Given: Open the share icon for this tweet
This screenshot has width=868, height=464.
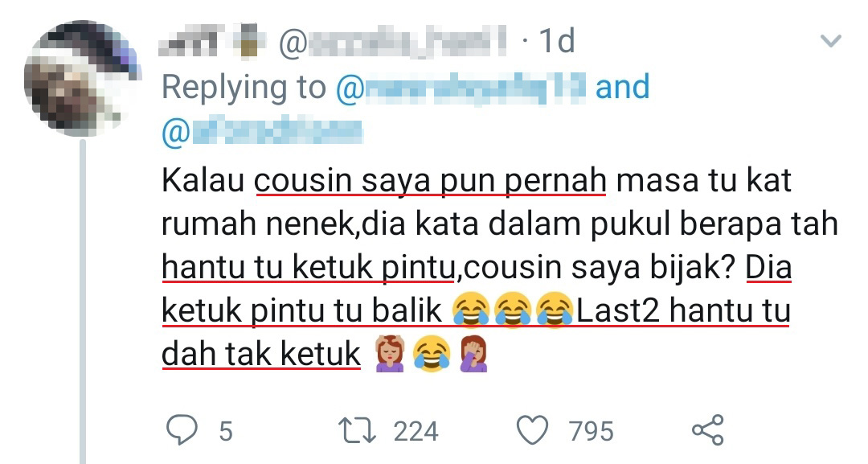Looking at the screenshot, I should coord(708,429).
